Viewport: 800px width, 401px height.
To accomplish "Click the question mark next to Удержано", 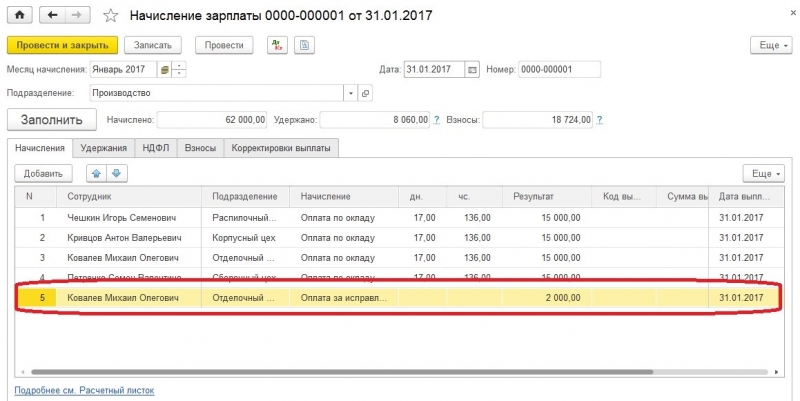I will (436, 120).
